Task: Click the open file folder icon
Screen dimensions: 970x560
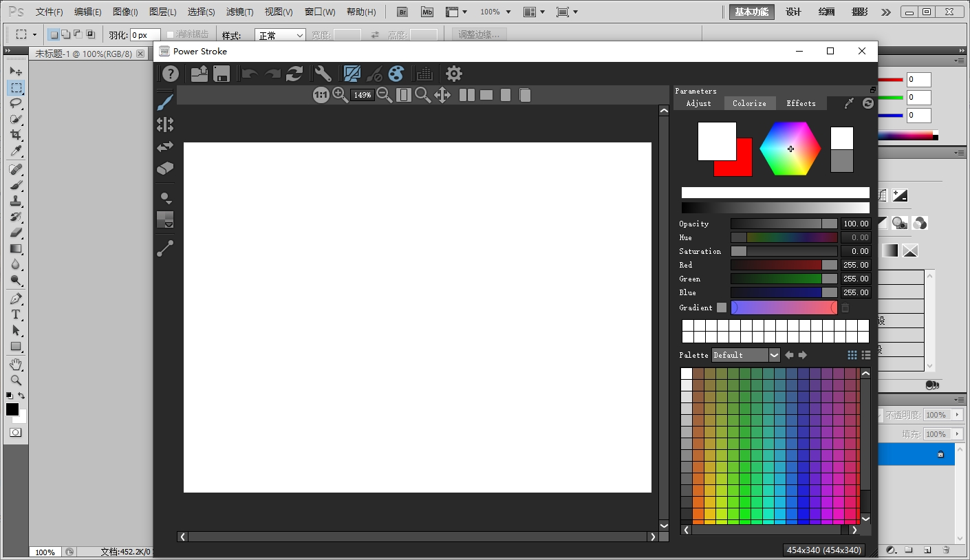Action: click(200, 74)
